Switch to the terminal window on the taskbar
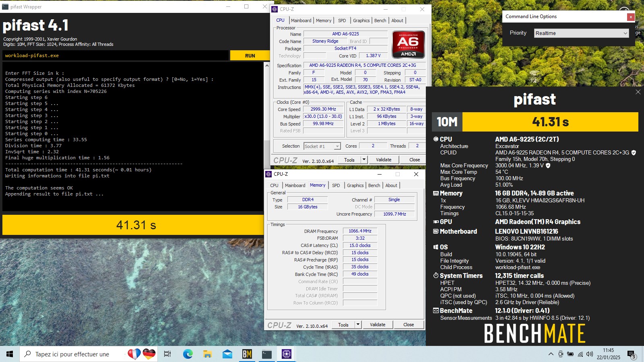The width and height of the screenshot is (644, 362). pos(266,354)
